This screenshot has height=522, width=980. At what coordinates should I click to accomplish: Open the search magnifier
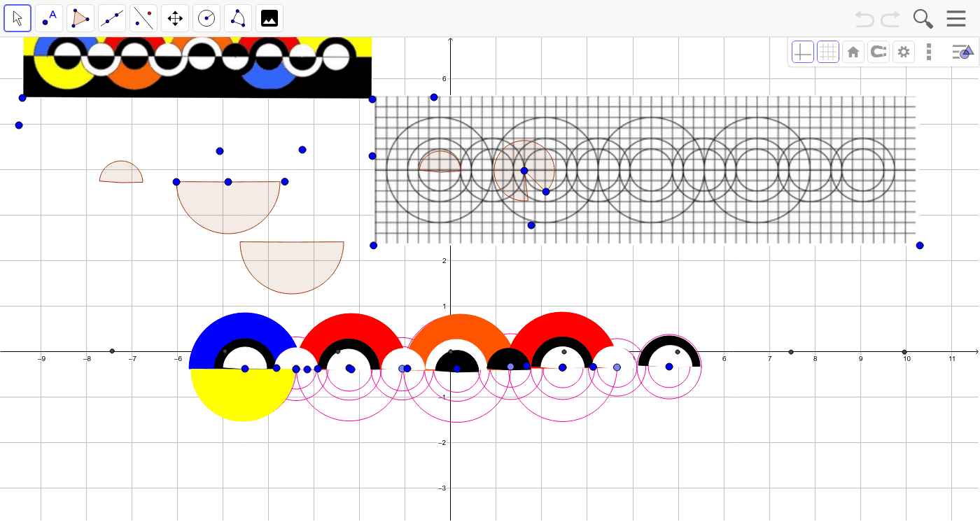pos(923,19)
